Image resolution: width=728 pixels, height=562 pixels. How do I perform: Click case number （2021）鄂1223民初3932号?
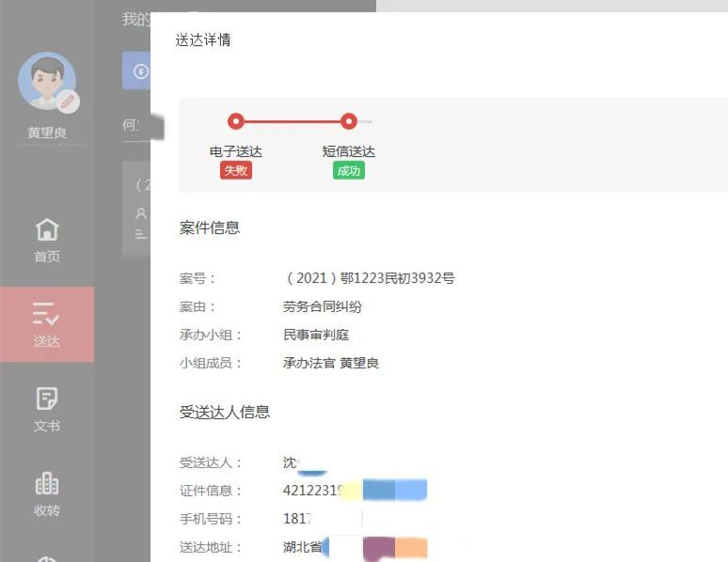[369, 278]
